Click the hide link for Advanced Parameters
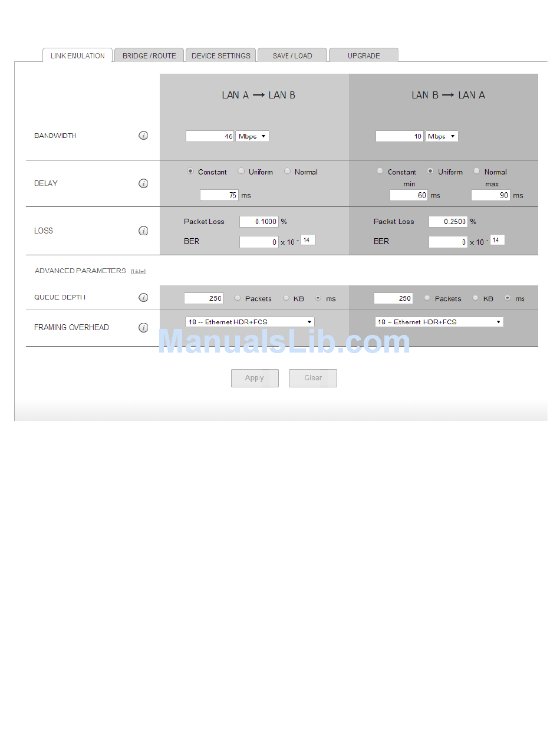 point(138,271)
